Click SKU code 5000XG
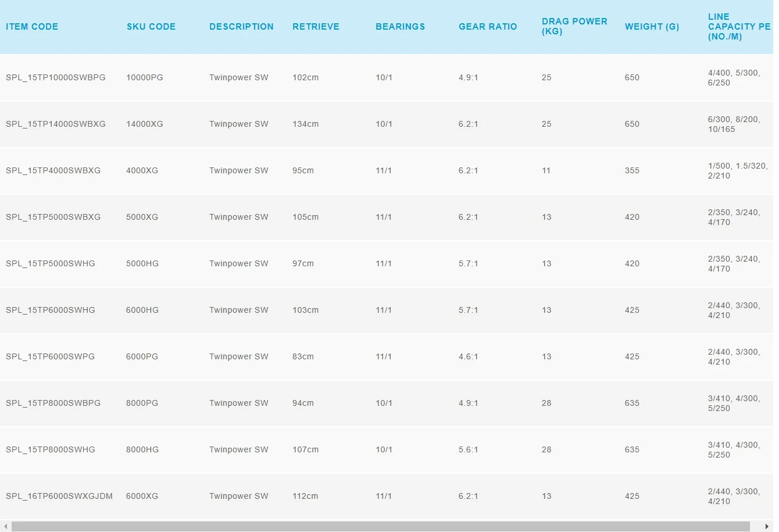Viewport: 779px width, 532px height. pyautogui.click(x=142, y=217)
